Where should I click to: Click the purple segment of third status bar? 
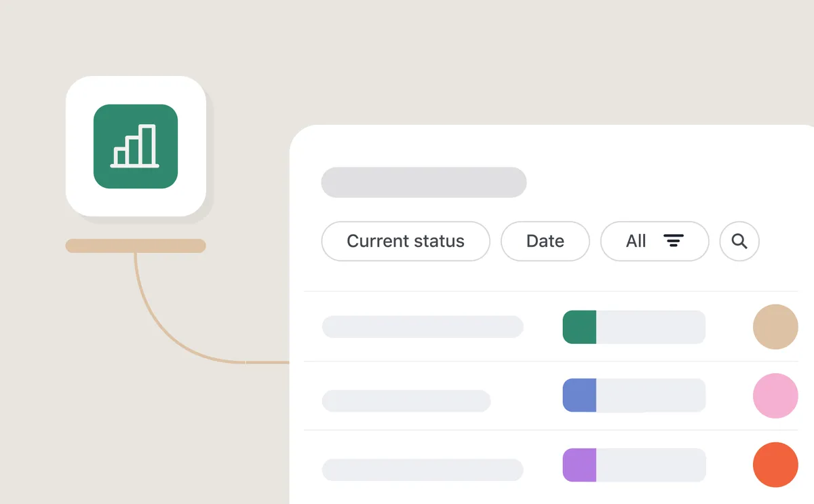click(x=579, y=465)
